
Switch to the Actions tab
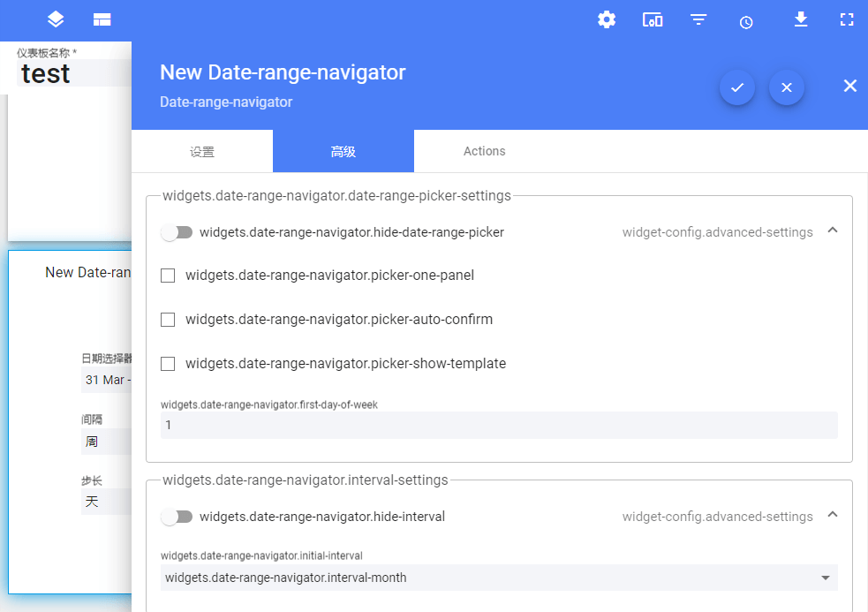485,151
